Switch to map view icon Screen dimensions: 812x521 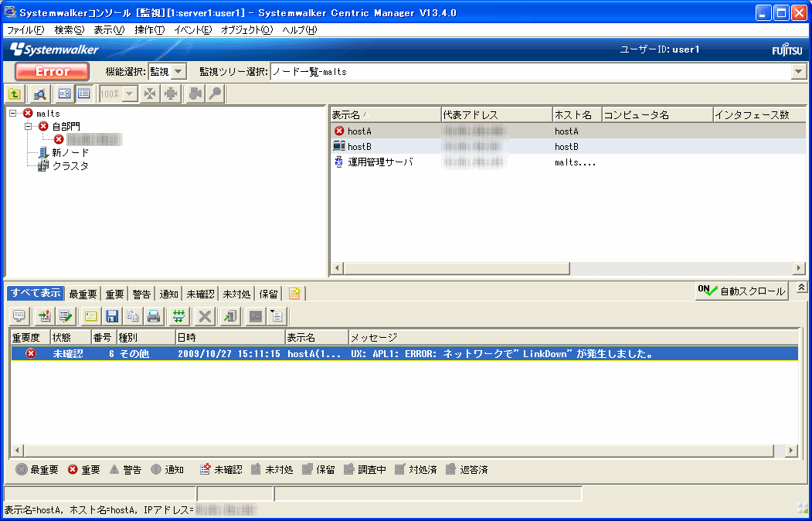(x=64, y=94)
